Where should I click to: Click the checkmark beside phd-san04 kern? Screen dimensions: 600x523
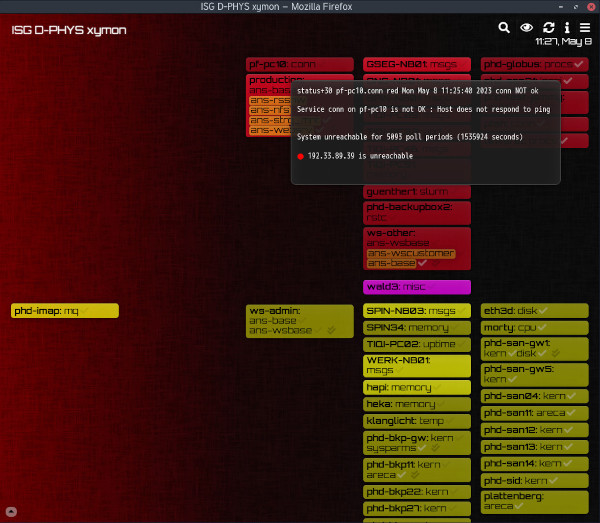point(571,396)
